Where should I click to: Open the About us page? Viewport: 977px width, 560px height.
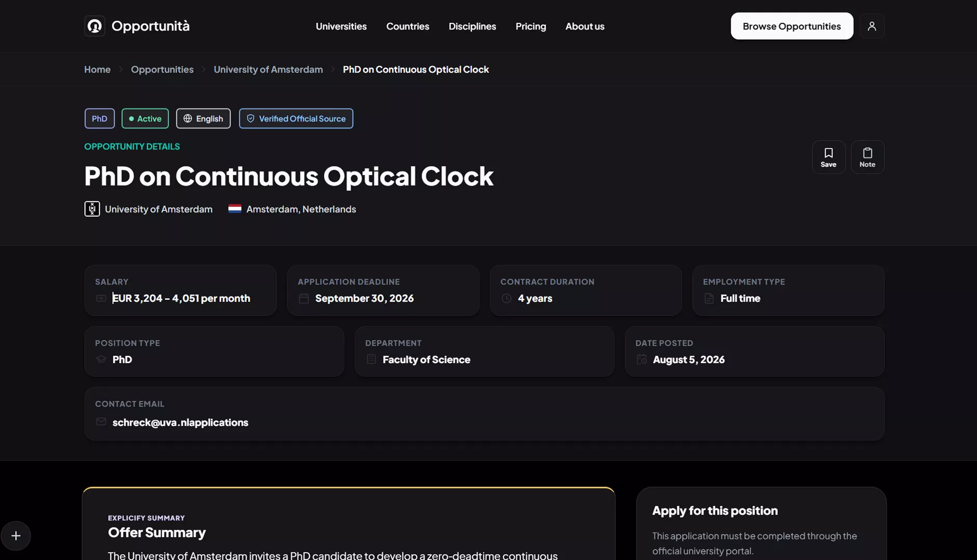coord(585,26)
